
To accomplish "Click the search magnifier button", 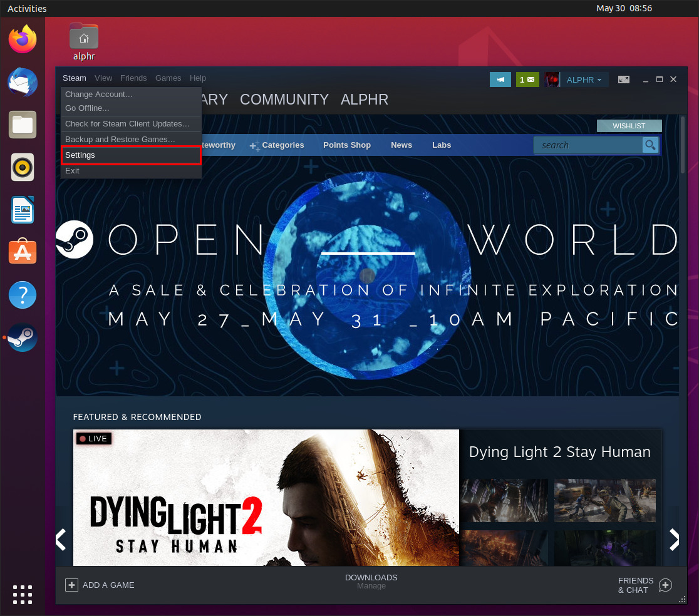I will [650, 145].
